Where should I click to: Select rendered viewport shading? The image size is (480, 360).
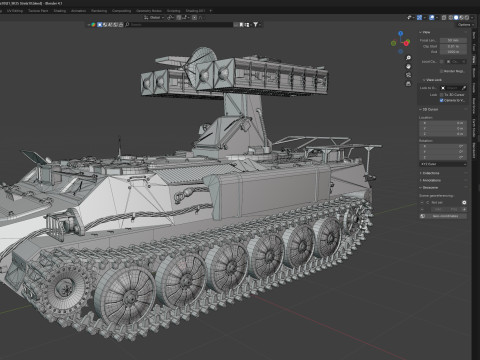467,17
